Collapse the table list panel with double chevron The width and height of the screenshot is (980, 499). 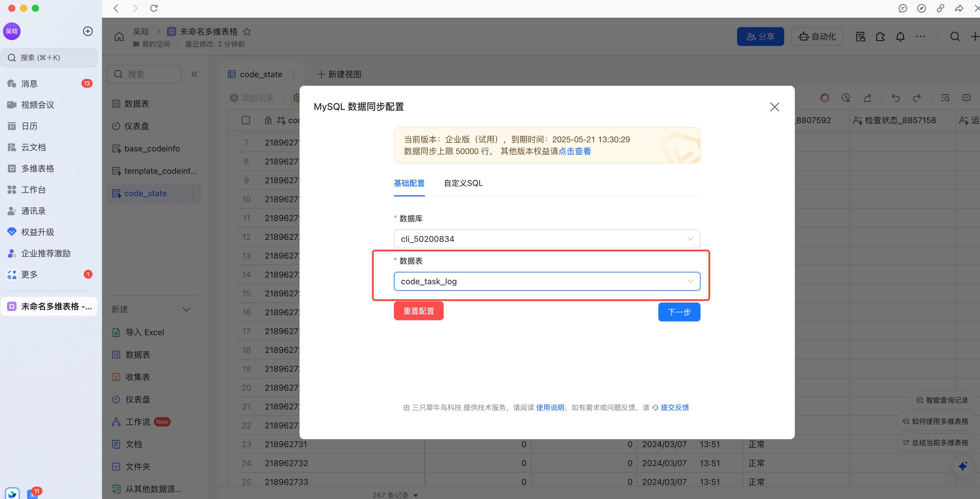tap(195, 75)
